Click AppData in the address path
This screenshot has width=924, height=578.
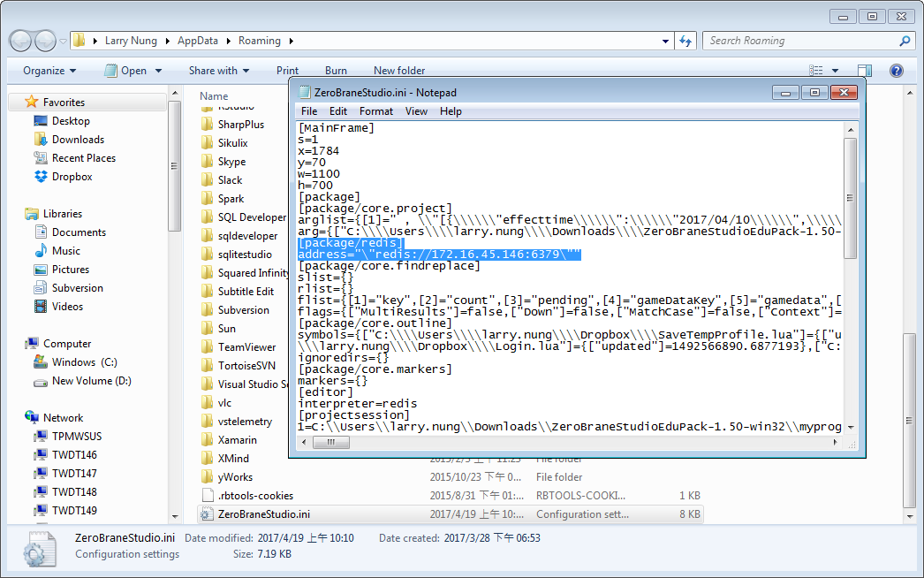[198, 41]
